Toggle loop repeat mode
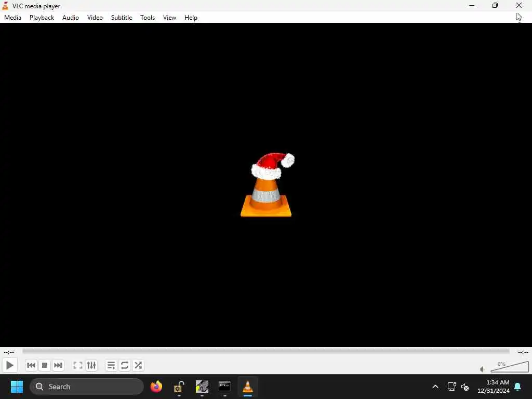 tap(125, 365)
